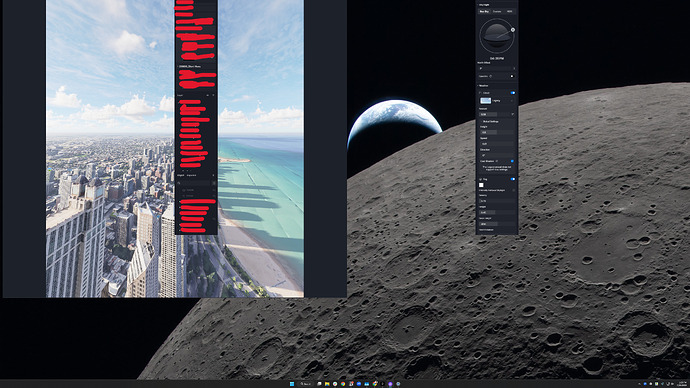Collapse the Weather section
The height and width of the screenshot is (388, 690).
(x=483, y=86)
